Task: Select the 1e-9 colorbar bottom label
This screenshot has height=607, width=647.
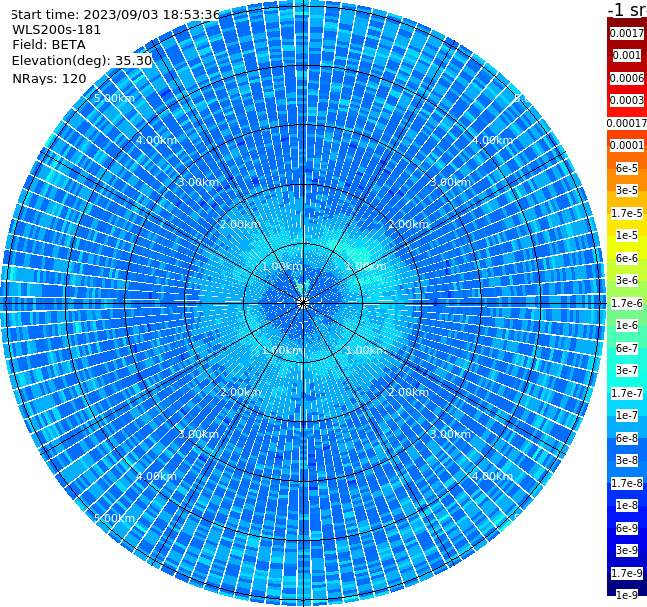Action: click(627, 595)
